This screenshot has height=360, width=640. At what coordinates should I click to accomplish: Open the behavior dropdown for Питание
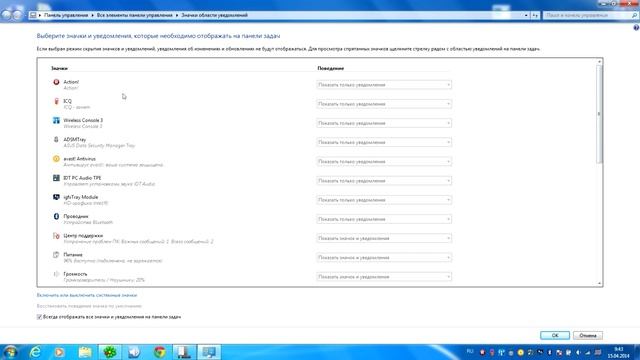(384, 258)
